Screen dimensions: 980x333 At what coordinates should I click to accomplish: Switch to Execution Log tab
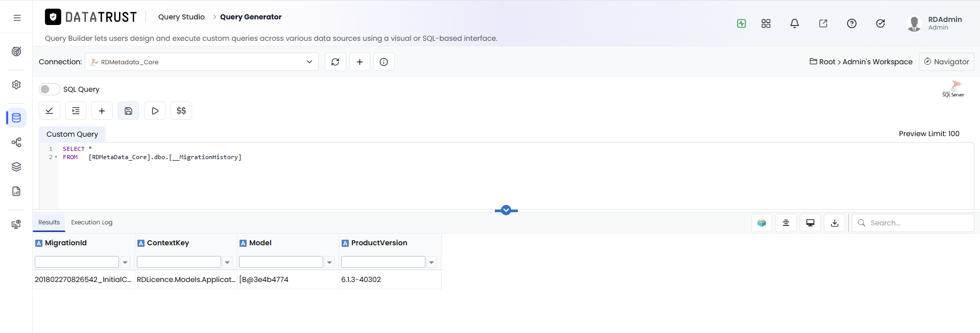(x=91, y=222)
